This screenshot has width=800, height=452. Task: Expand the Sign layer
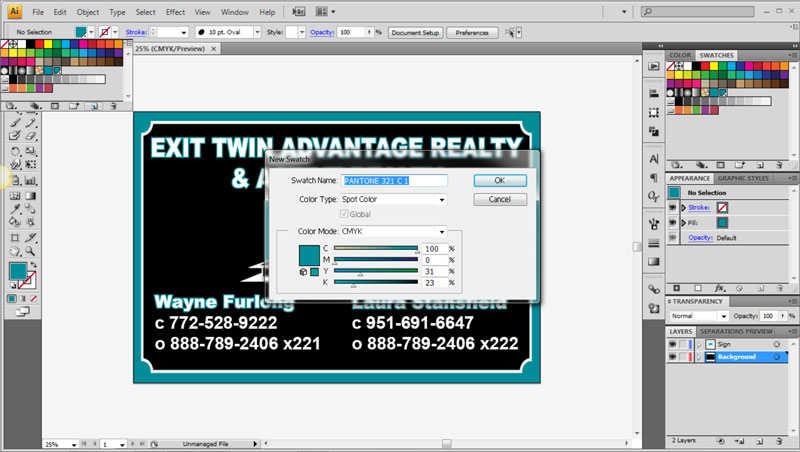tap(699, 344)
